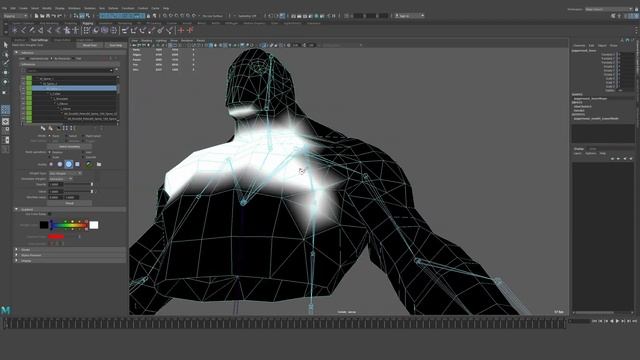This screenshot has height=360, width=640.
Task: Expand the Stroke section
Action: 16,249
